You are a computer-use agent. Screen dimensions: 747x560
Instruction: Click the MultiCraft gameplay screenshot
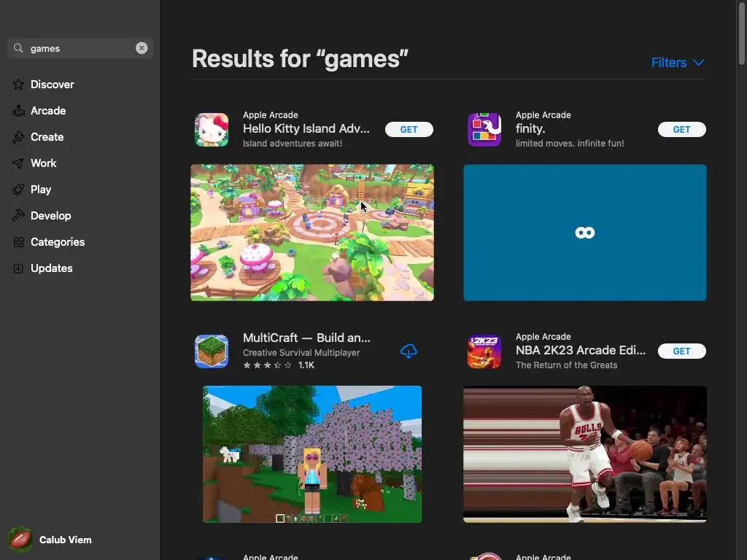click(312, 454)
